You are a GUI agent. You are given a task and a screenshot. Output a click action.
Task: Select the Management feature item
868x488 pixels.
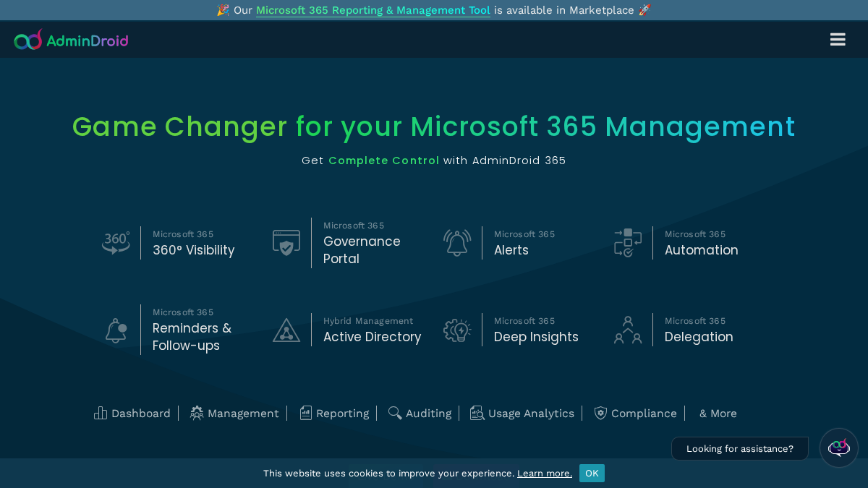click(x=234, y=414)
